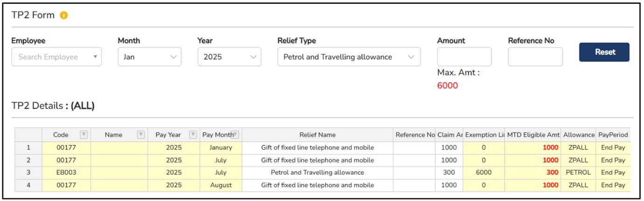644x201 pixels.
Task: Select the EB003 code cell
Action: pyautogui.click(x=66, y=173)
